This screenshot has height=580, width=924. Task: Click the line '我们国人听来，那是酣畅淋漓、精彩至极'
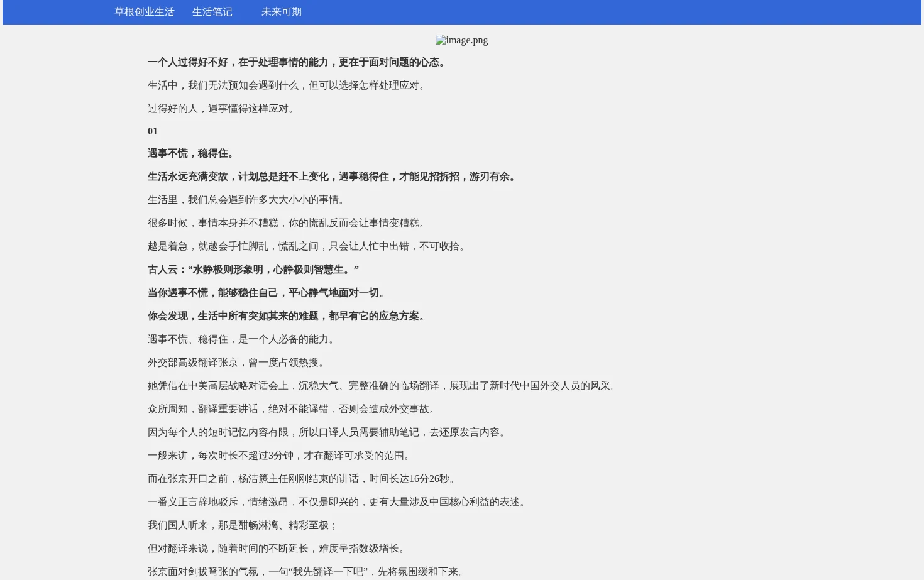coord(243,525)
